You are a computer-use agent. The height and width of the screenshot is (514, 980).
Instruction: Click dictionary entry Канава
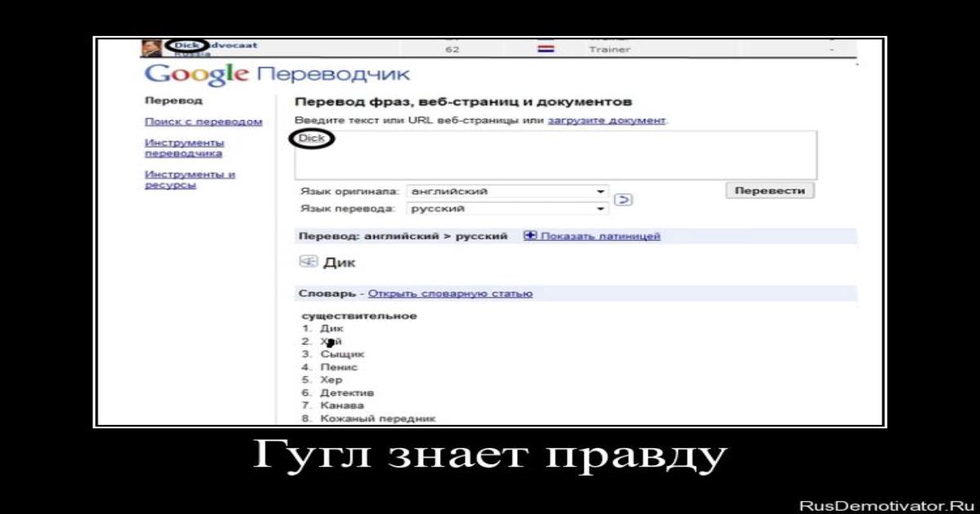pos(342,405)
